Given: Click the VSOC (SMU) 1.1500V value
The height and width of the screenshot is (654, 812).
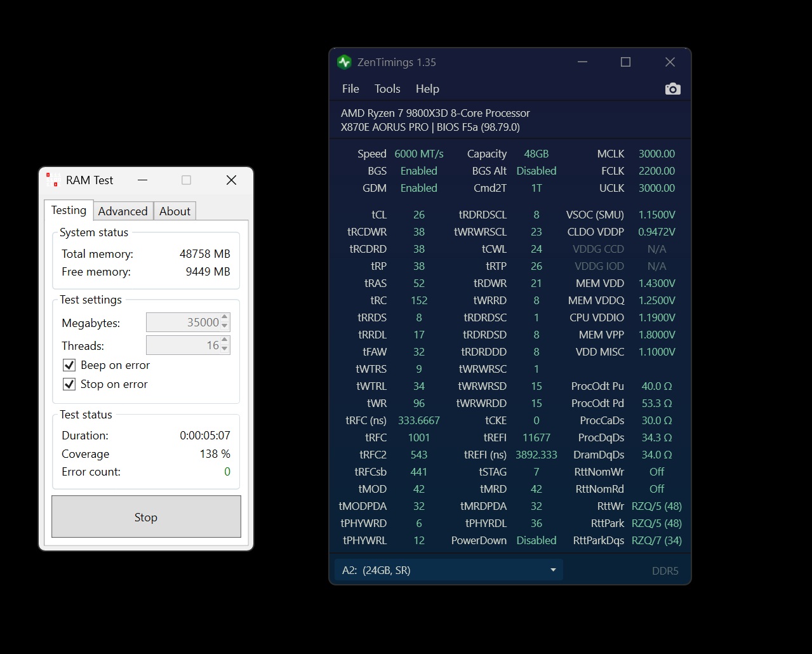Looking at the screenshot, I should 656,215.
